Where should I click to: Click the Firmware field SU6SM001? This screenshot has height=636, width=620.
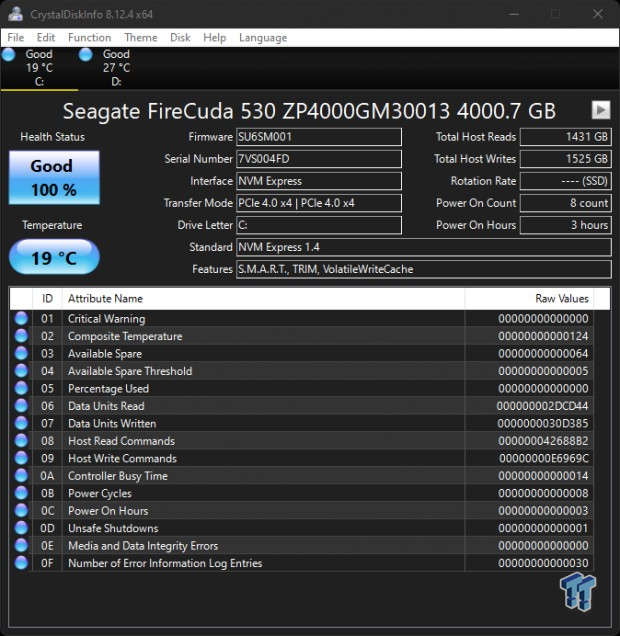click(x=319, y=137)
